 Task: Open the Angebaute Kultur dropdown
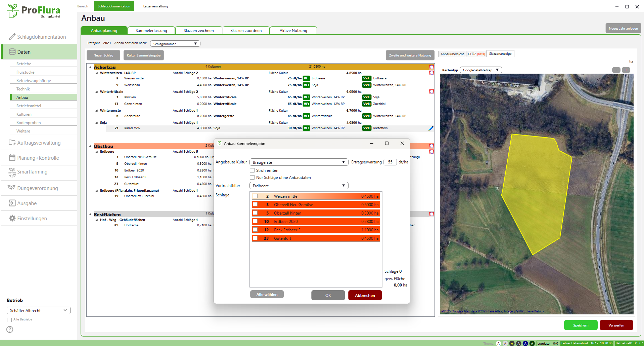coord(298,162)
